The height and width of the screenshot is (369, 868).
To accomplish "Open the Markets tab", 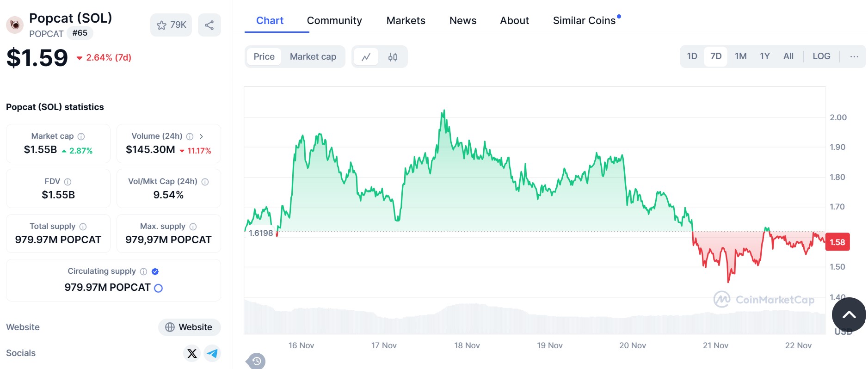I will 406,21.
